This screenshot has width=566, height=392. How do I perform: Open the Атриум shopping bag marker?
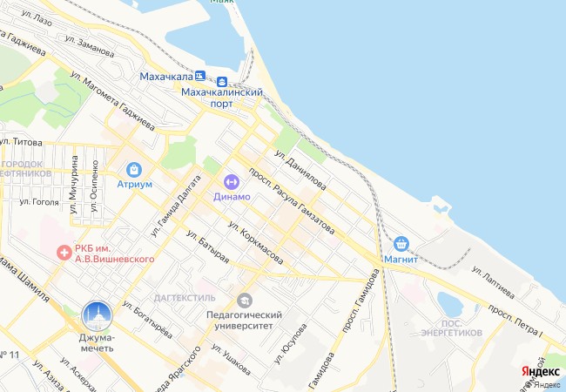click(134, 170)
